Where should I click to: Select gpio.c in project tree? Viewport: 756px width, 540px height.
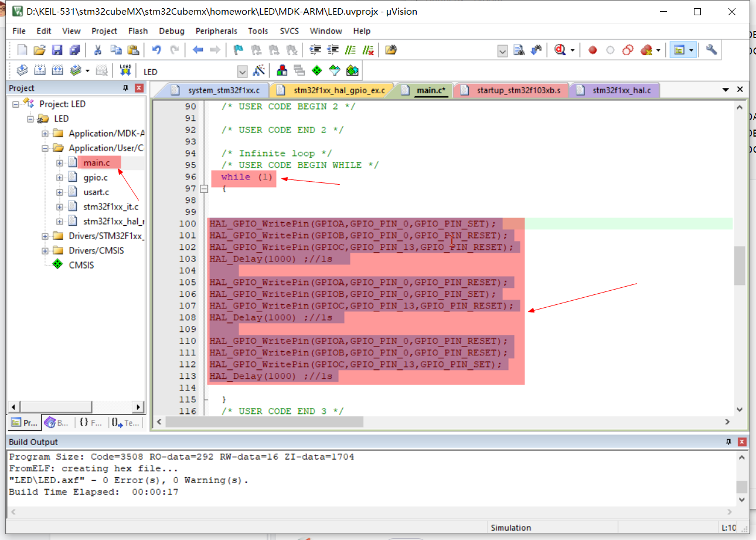tap(96, 178)
